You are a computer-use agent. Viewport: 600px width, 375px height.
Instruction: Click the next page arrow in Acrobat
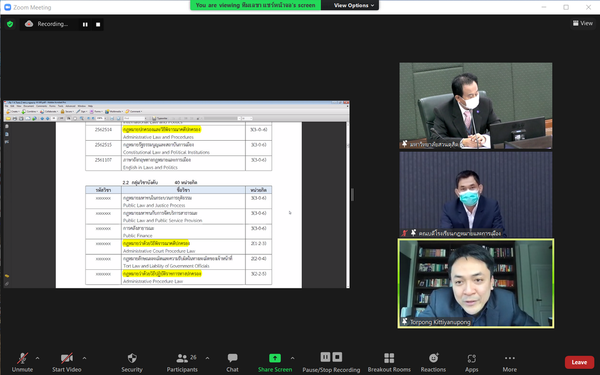coord(48,118)
